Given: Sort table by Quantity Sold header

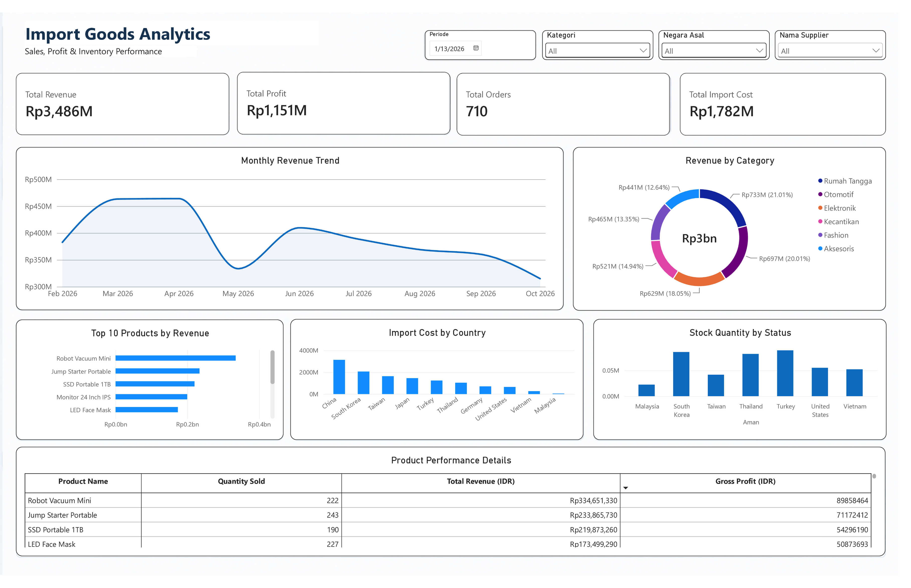Looking at the screenshot, I should pos(241,481).
